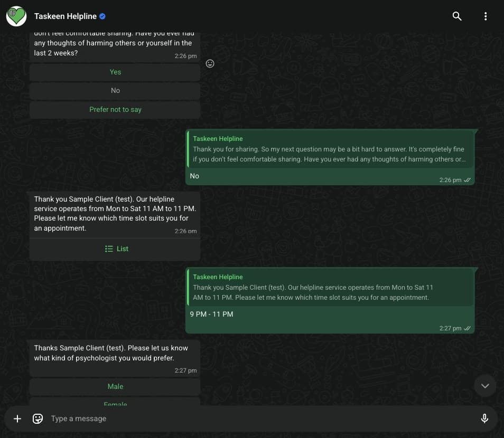The width and height of the screenshot is (504, 438).
Task: Select Male psychologist option
Action: pyautogui.click(x=115, y=387)
